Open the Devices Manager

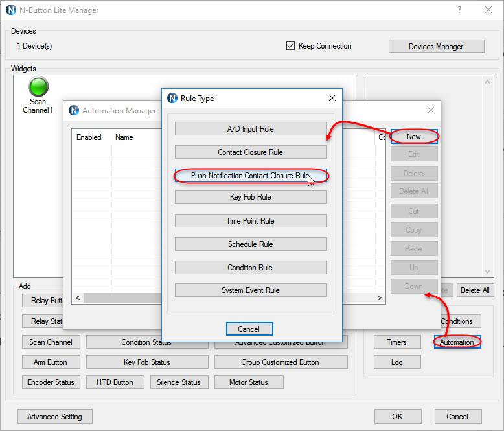[x=436, y=46]
